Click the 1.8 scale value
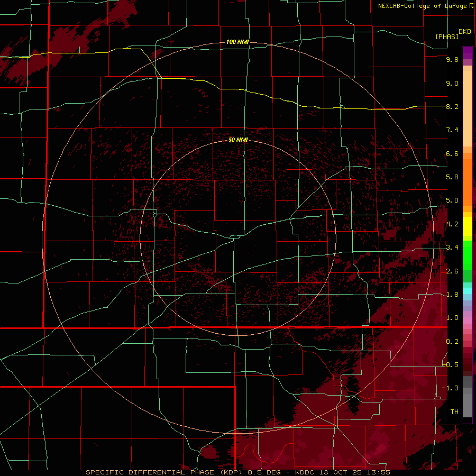The height and width of the screenshot is (476, 476). coord(452,295)
